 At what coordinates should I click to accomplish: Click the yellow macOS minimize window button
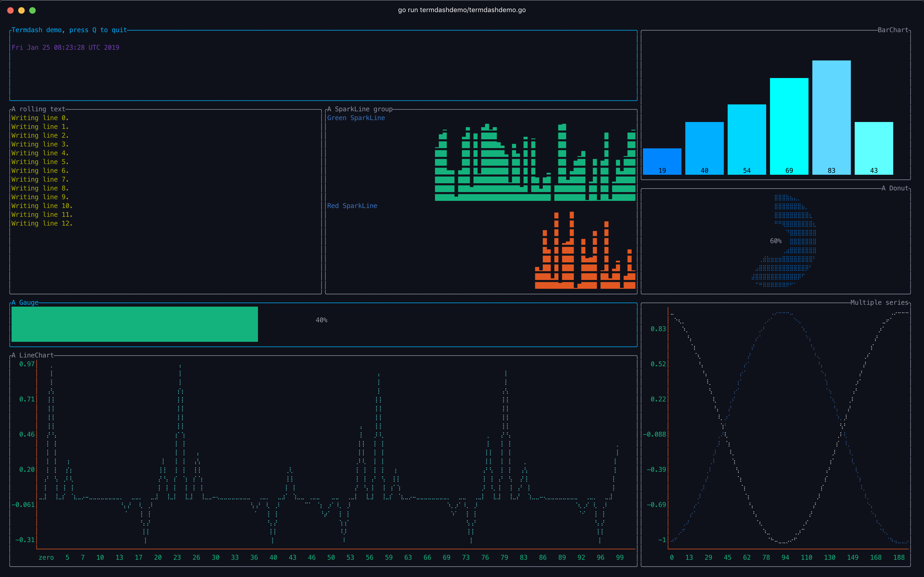pyautogui.click(x=21, y=10)
